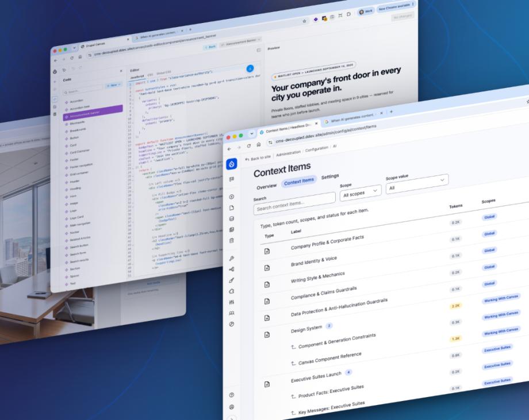Image resolution: width=529 pixels, height=420 pixels.
Task: Click the Back button above the Canvas code editor
Action: tap(210, 47)
